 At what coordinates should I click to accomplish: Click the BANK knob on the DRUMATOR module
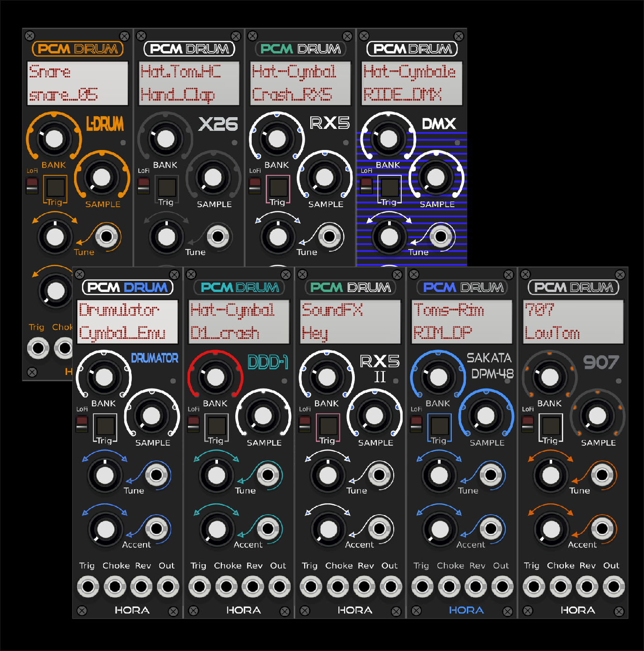(x=104, y=376)
